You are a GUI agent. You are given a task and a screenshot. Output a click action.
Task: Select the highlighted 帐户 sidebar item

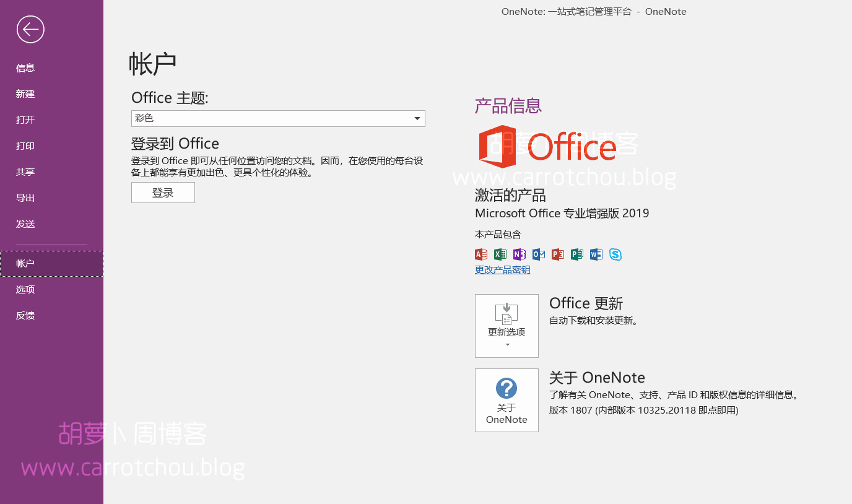coord(51,264)
